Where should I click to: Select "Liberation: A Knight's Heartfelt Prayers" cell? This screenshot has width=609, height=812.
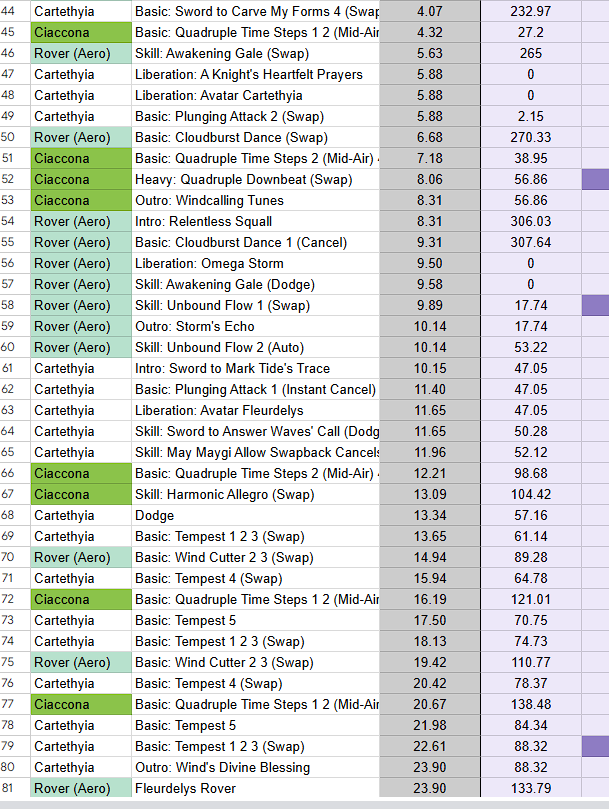[x=256, y=75]
